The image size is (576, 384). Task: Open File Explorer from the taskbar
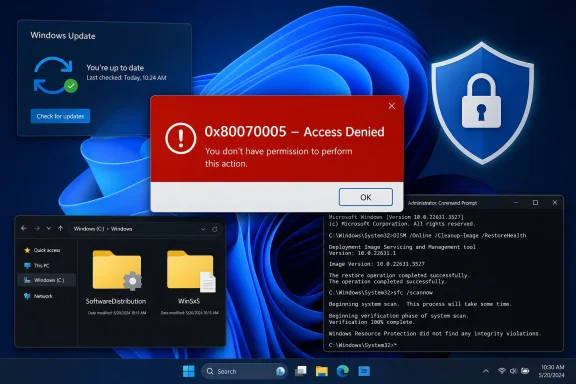(322, 371)
